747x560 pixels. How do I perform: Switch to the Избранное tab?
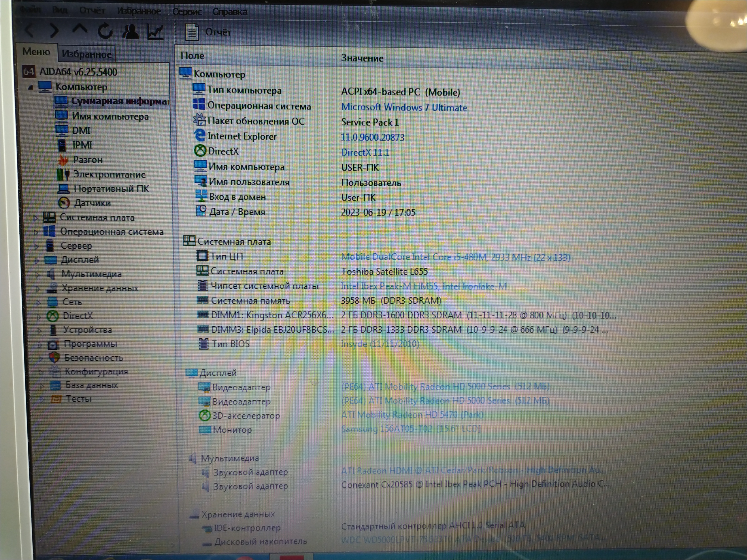tap(86, 54)
